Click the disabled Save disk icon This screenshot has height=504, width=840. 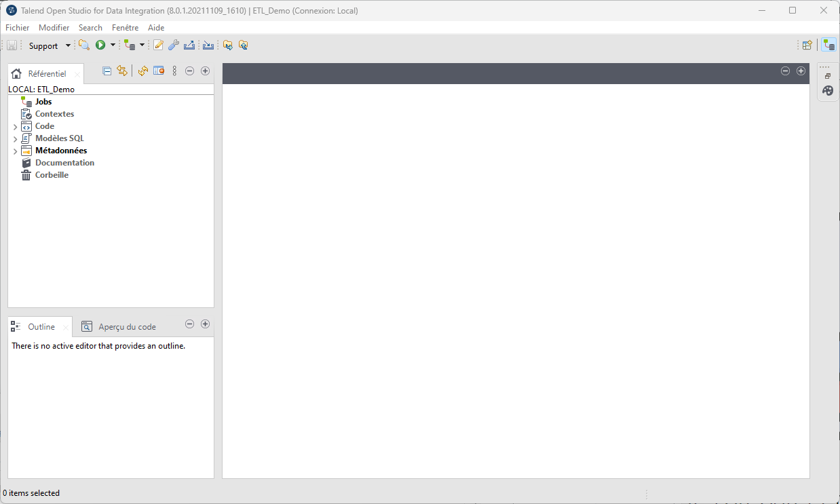(12, 45)
